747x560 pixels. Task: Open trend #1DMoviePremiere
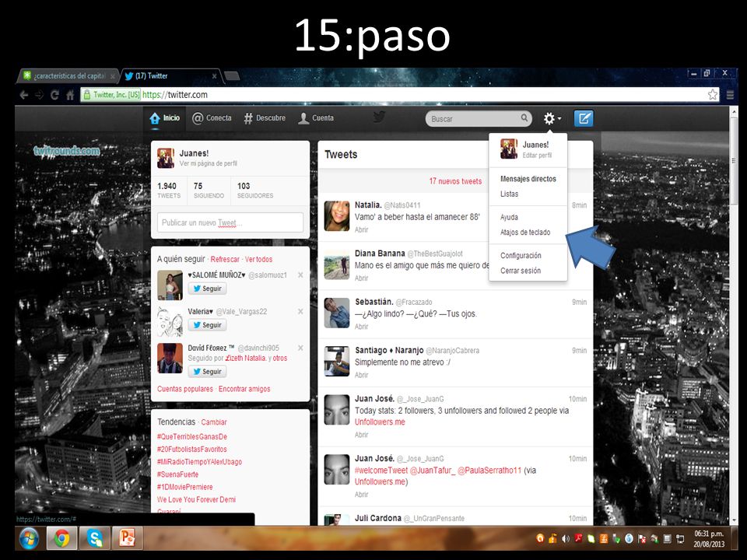185,487
